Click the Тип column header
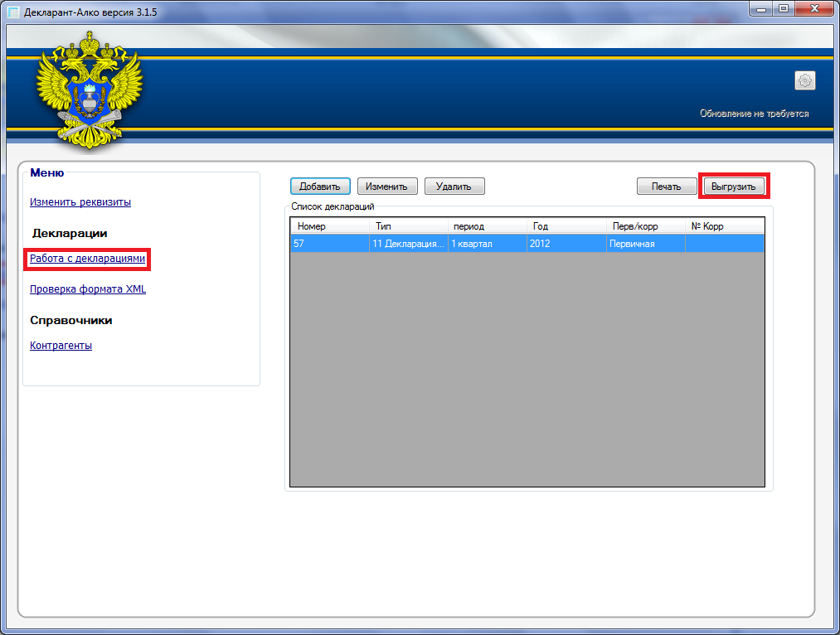840x635 pixels. coord(408,226)
